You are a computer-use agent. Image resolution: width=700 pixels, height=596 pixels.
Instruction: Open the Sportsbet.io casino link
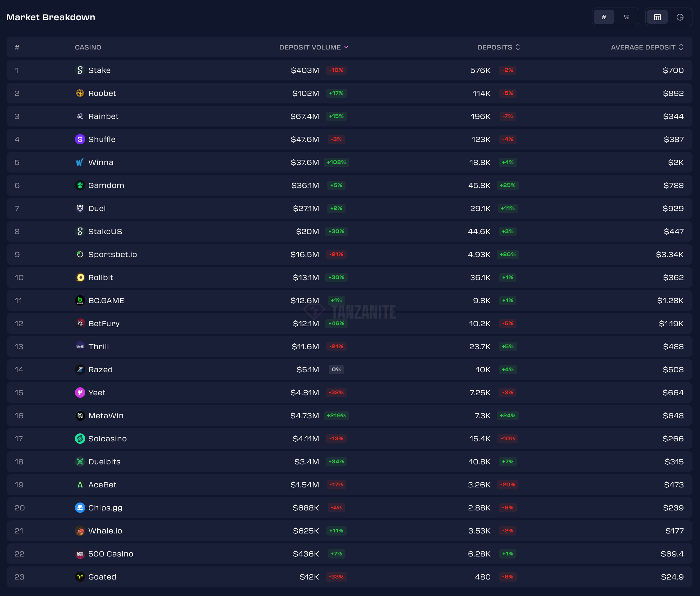[112, 254]
